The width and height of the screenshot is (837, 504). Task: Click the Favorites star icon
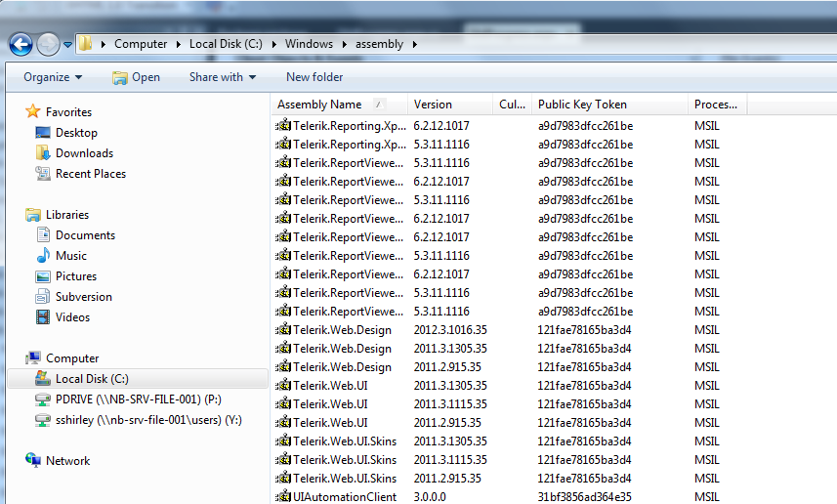pos(33,111)
